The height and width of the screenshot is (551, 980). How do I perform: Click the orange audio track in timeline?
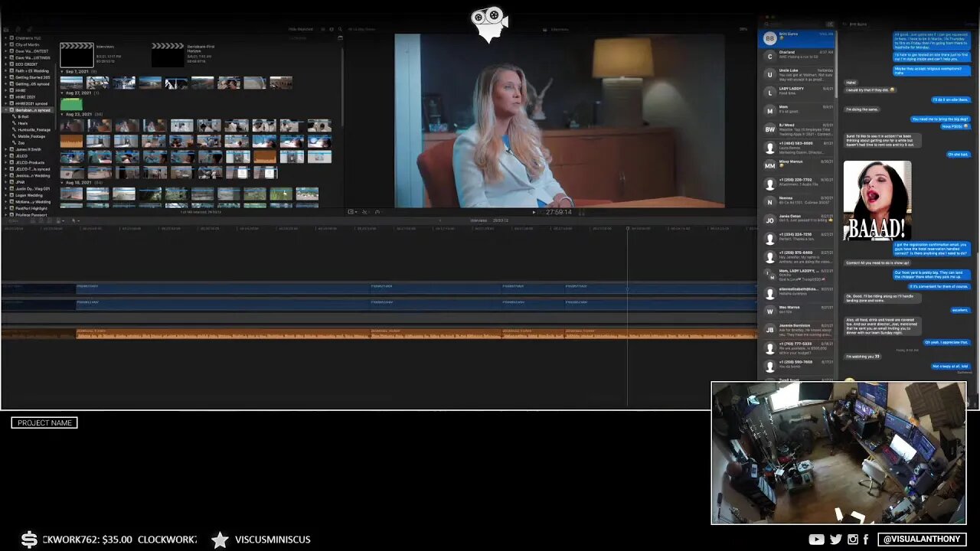coord(379,334)
